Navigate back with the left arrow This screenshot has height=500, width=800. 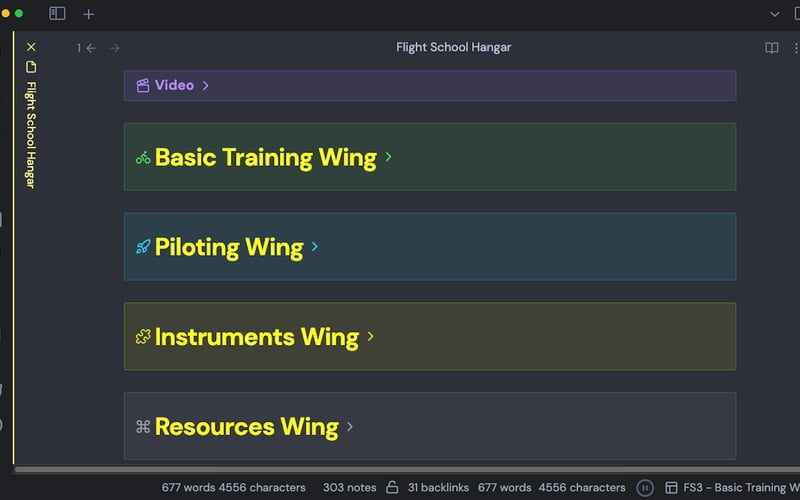[91, 48]
